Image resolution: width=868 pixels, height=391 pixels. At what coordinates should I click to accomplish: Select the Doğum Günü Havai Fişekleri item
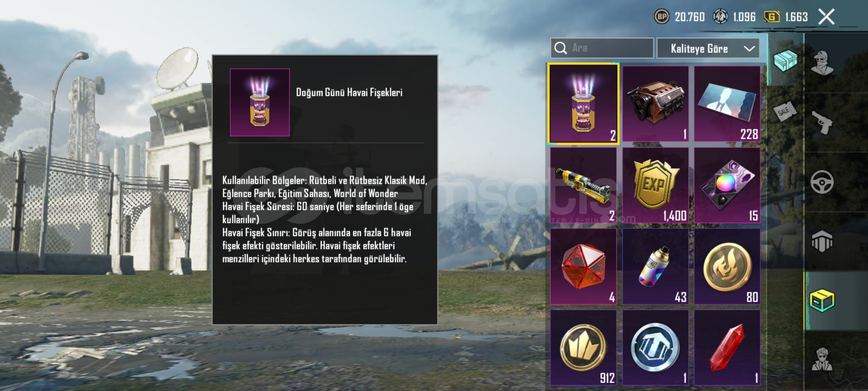point(583,104)
